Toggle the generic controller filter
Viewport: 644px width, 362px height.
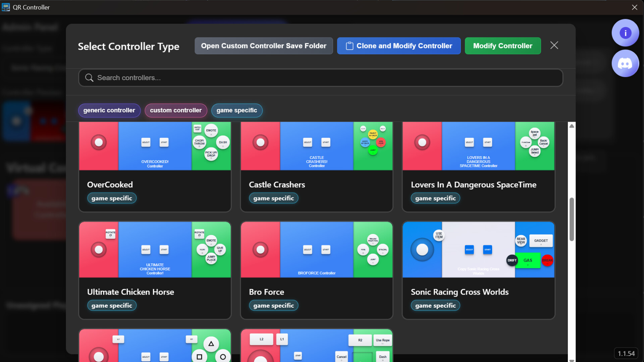tap(109, 110)
